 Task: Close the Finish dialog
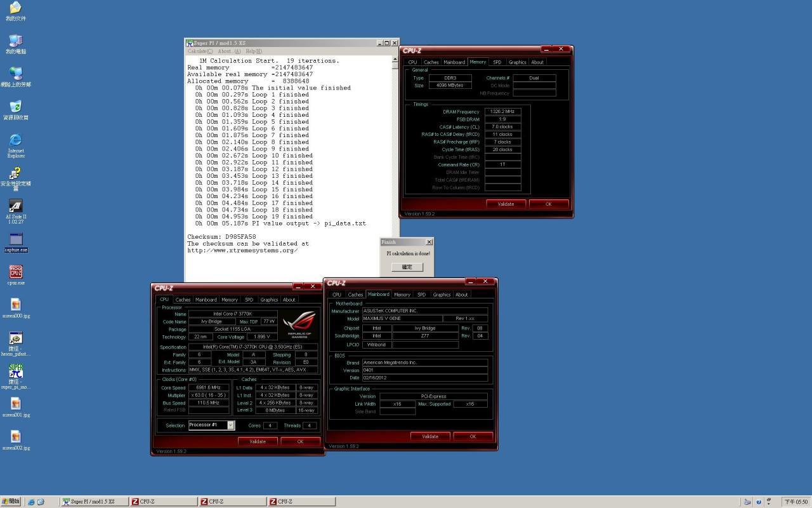pos(429,242)
